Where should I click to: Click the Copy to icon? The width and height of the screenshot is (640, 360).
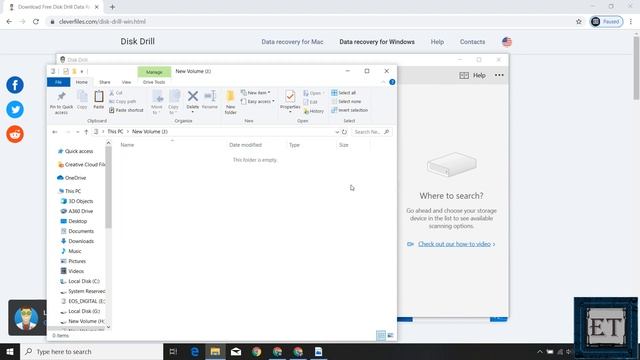tap(174, 102)
